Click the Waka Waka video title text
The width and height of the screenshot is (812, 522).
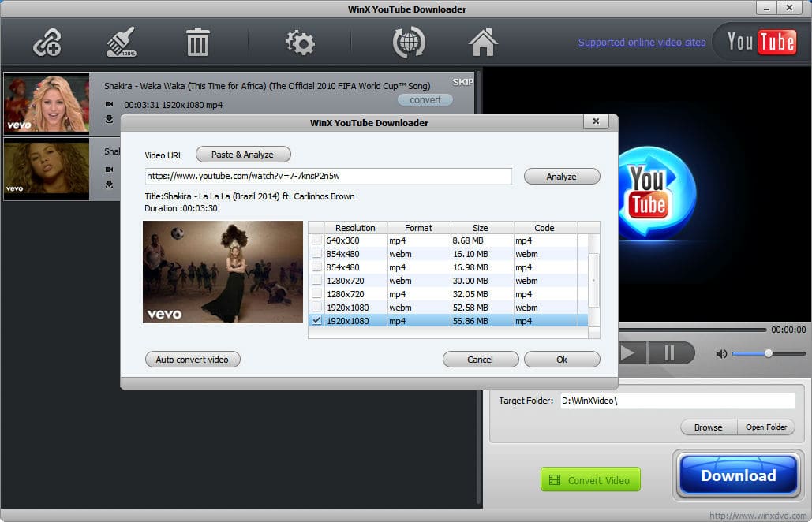267,86
